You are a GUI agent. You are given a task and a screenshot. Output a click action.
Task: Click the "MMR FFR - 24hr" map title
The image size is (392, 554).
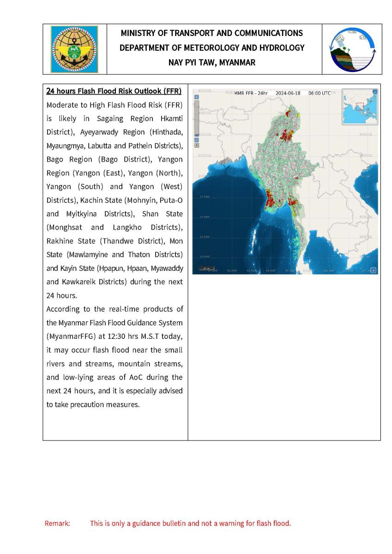tap(251, 93)
